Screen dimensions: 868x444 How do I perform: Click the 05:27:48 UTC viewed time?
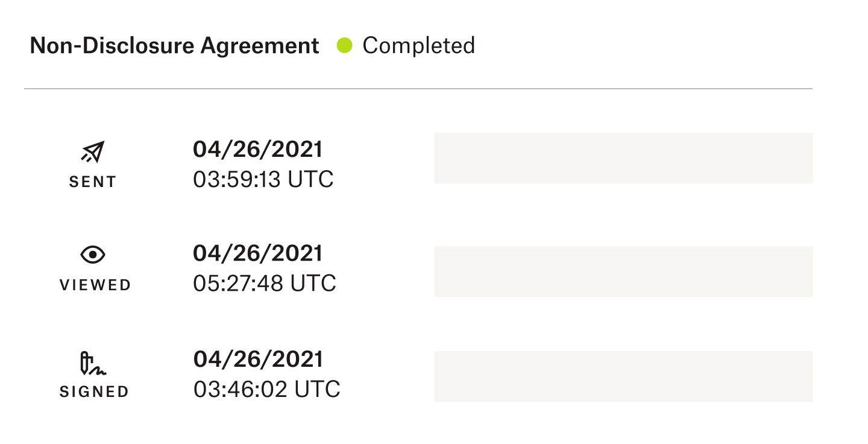coord(265,283)
